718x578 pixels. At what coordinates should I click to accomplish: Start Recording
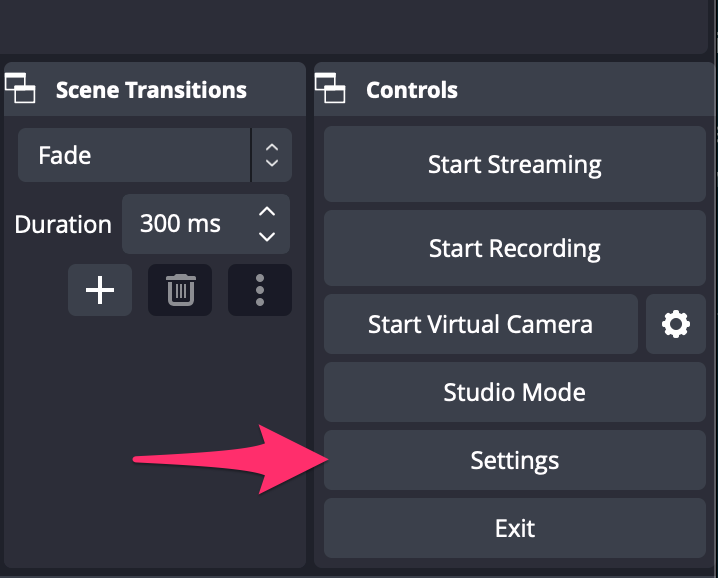click(x=515, y=248)
